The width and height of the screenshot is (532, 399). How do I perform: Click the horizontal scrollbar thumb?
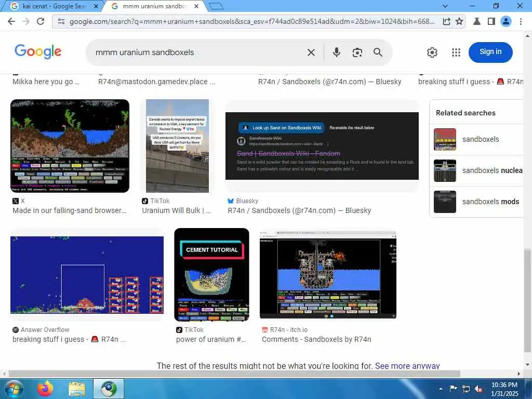(234, 374)
